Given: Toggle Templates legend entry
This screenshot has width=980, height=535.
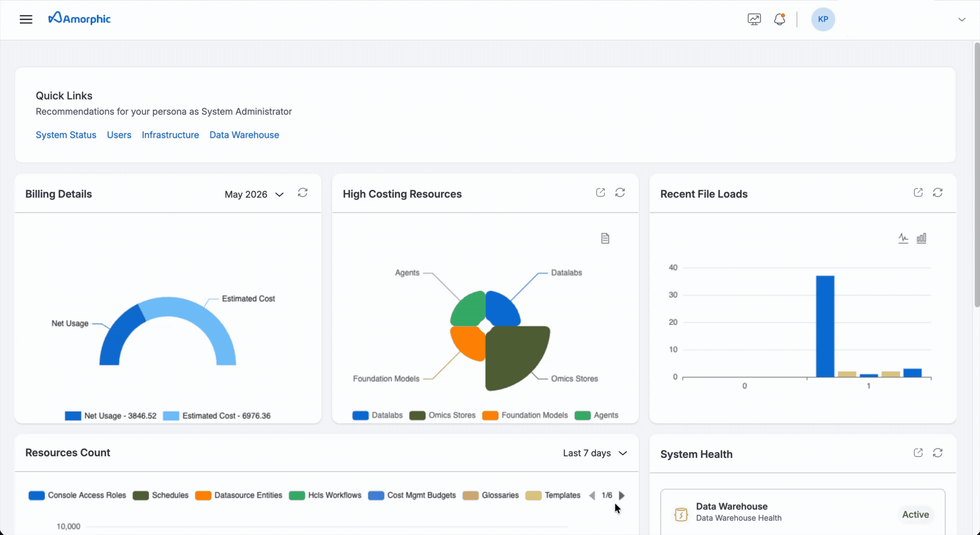Looking at the screenshot, I should coord(553,495).
